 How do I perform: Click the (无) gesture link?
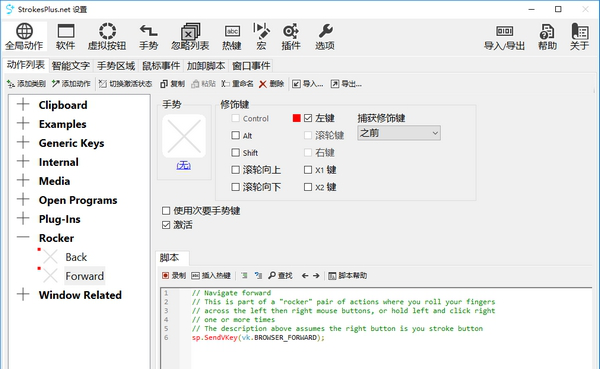184,166
